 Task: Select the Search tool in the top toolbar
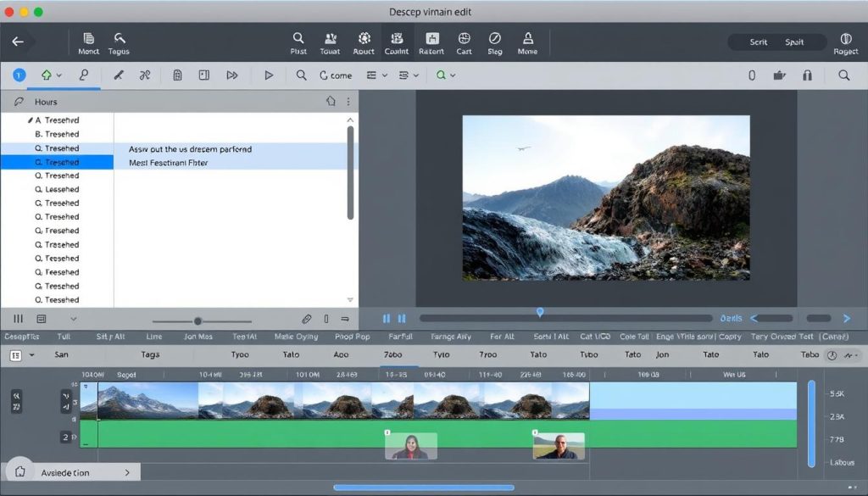pos(298,41)
